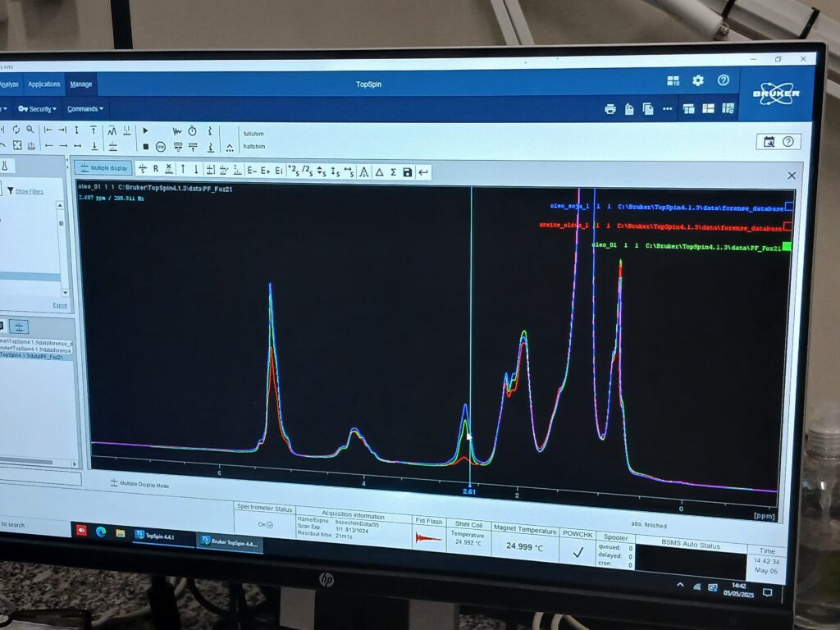Image resolution: width=840 pixels, height=630 pixels.
Task: Click the /2 scale-down icon
Action: (307, 171)
